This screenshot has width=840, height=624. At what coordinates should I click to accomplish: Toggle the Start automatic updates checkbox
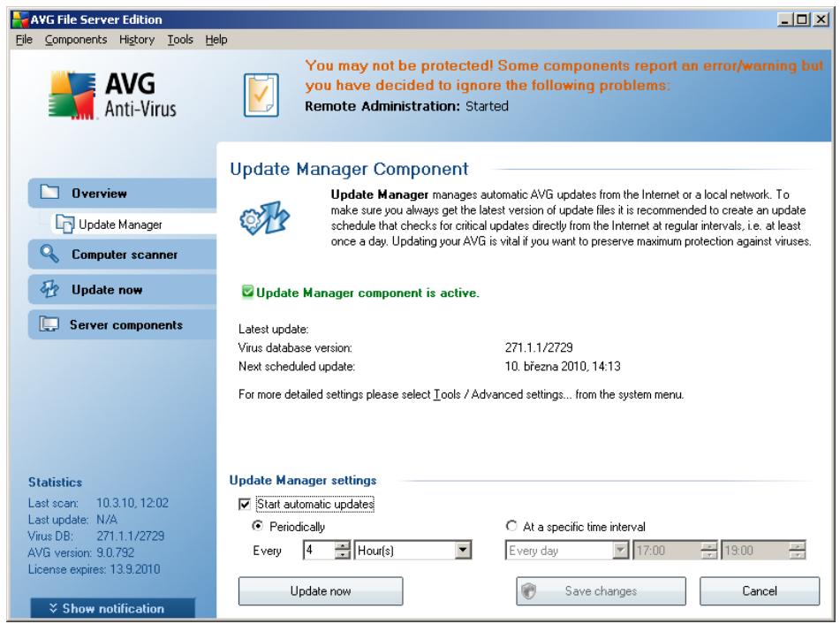[245, 505]
